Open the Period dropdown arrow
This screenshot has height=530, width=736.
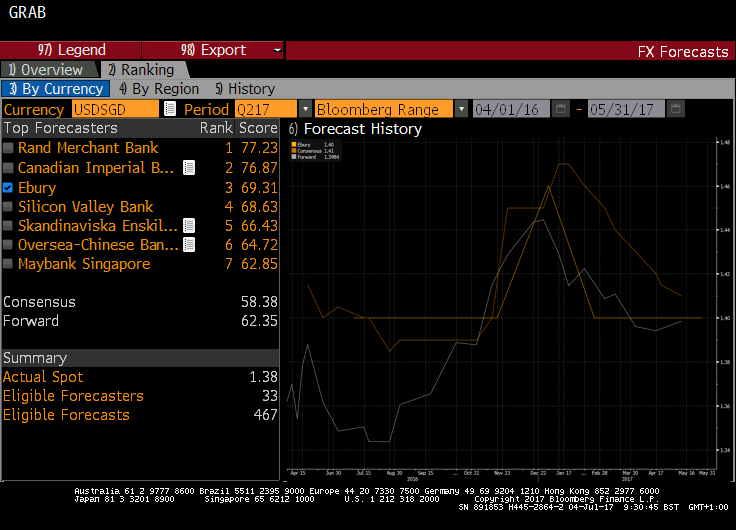[305, 109]
